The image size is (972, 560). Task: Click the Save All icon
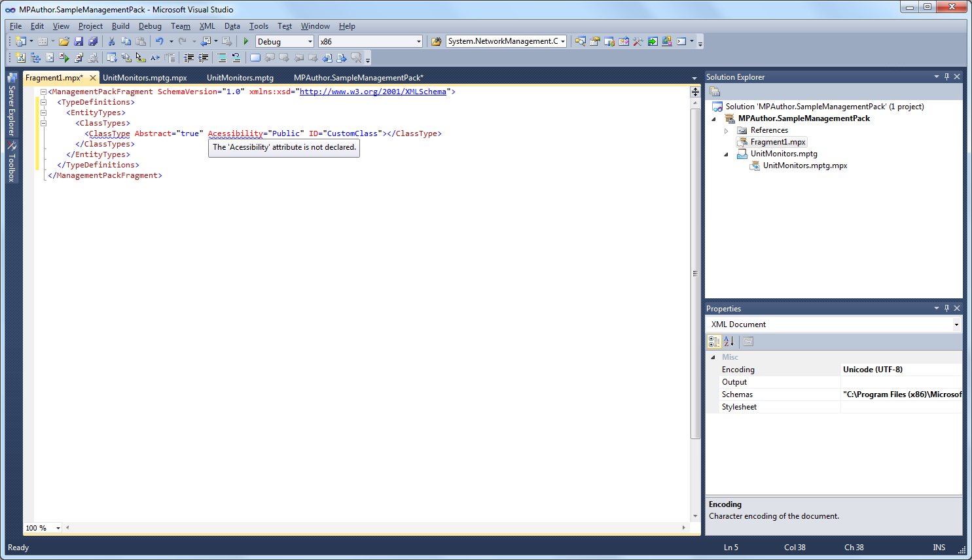(x=93, y=41)
